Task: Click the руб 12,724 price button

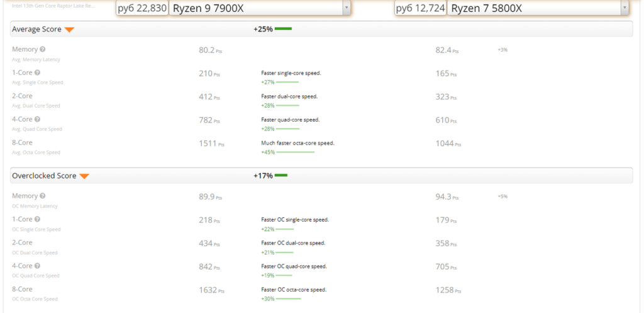Action: tap(421, 8)
